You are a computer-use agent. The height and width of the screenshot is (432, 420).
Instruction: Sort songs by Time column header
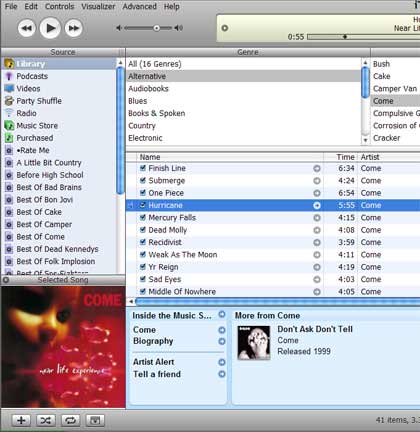coord(341,157)
